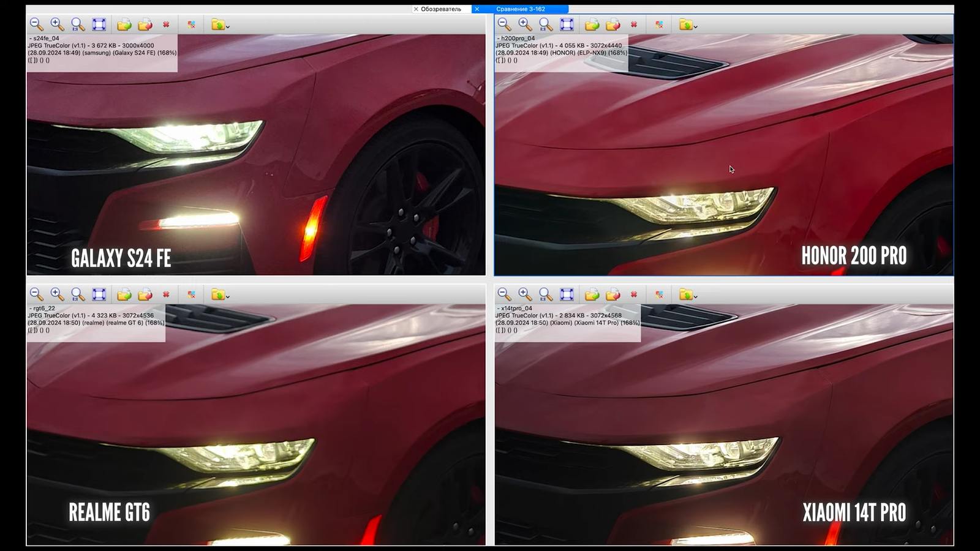Delete the h200pro_04 image with red X
Image resolution: width=980 pixels, height=551 pixels.
(634, 24)
